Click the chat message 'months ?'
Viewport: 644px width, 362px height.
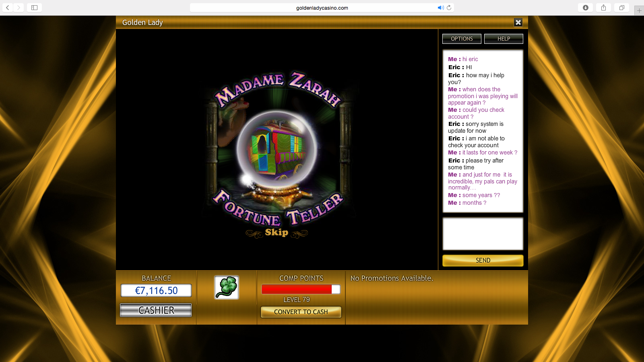click(x=467, y=203)
